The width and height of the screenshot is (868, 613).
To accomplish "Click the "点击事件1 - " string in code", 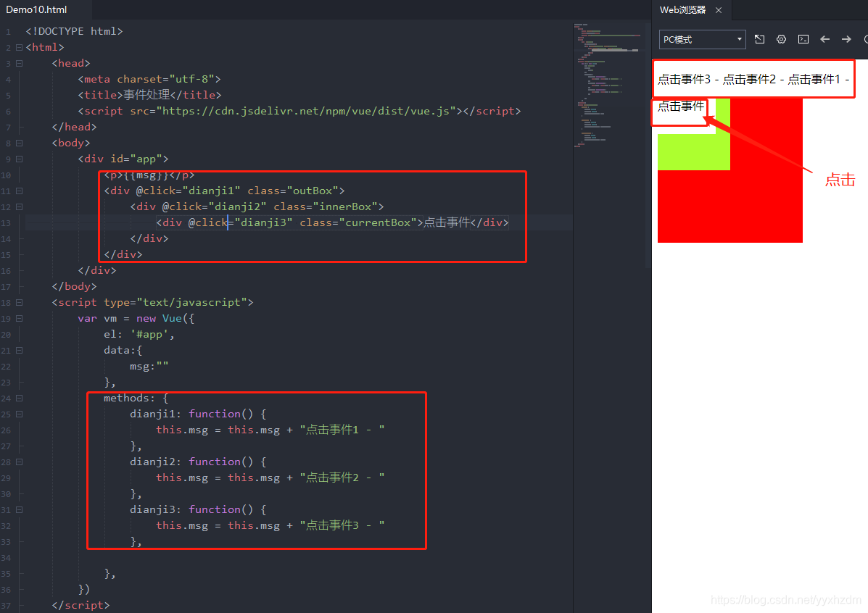I will click(x=342, y=430).
